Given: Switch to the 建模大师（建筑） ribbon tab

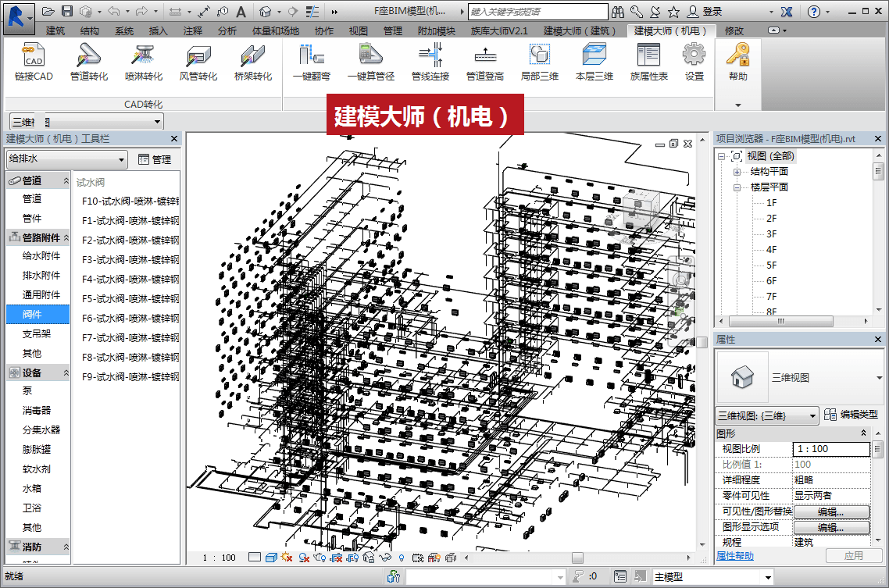Looking at the screenshot, I should [x=580, y=30].
